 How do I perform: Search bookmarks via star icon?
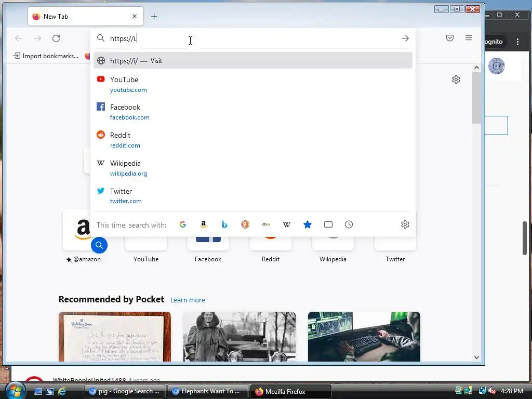[x=308, y=224]
